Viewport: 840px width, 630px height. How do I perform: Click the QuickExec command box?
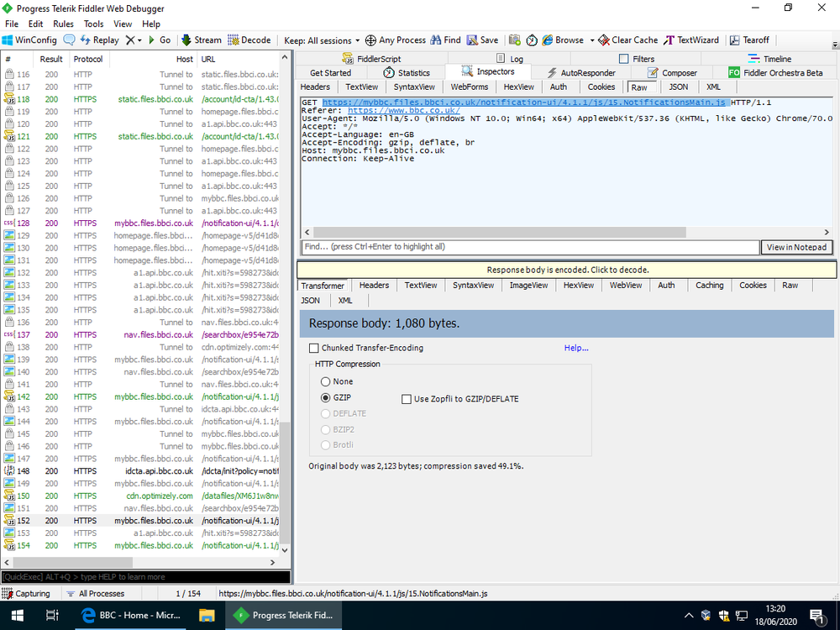coord(145,577)
